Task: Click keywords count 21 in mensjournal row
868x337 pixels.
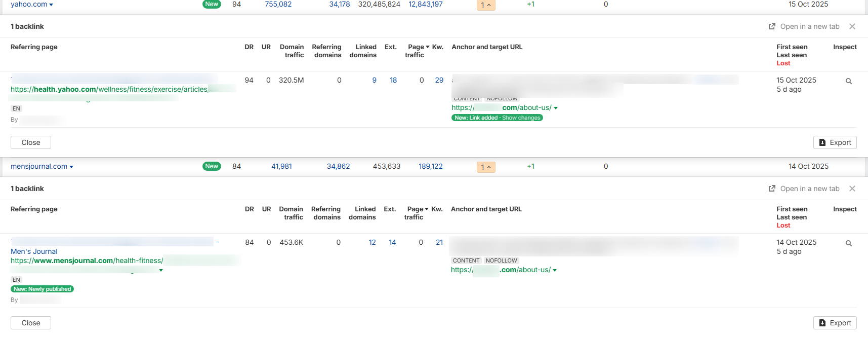Action: click(x=439, y=242)
